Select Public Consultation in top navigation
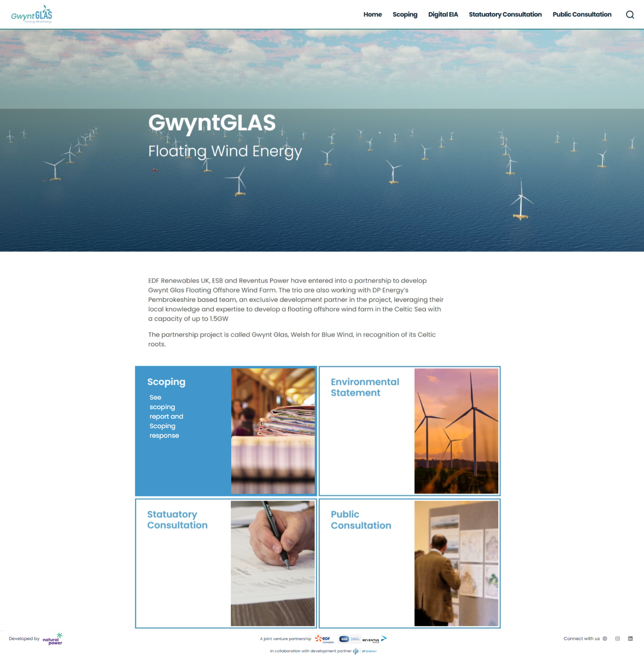 (x=582, y=14)
